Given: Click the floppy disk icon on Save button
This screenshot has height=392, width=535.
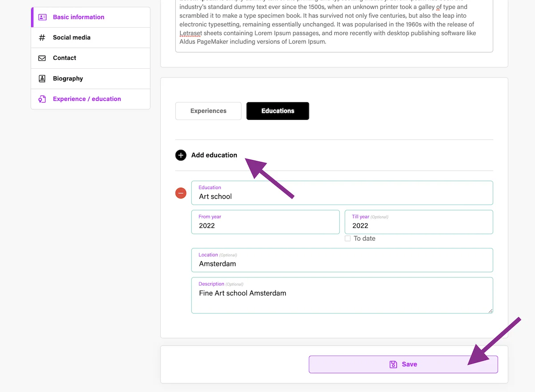Looking at the screenshot, I should (393, 364).
